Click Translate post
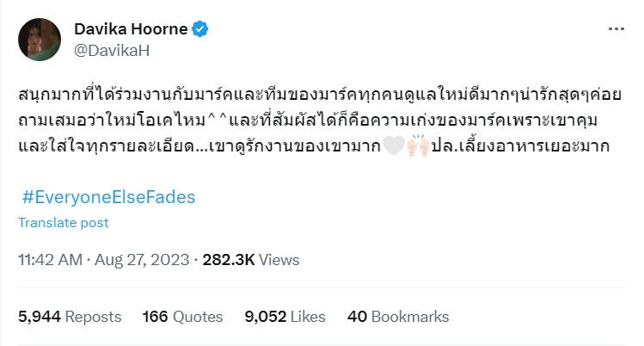This screenshot has width=644, height=346. pyautogui.click(x=64, y=223)
